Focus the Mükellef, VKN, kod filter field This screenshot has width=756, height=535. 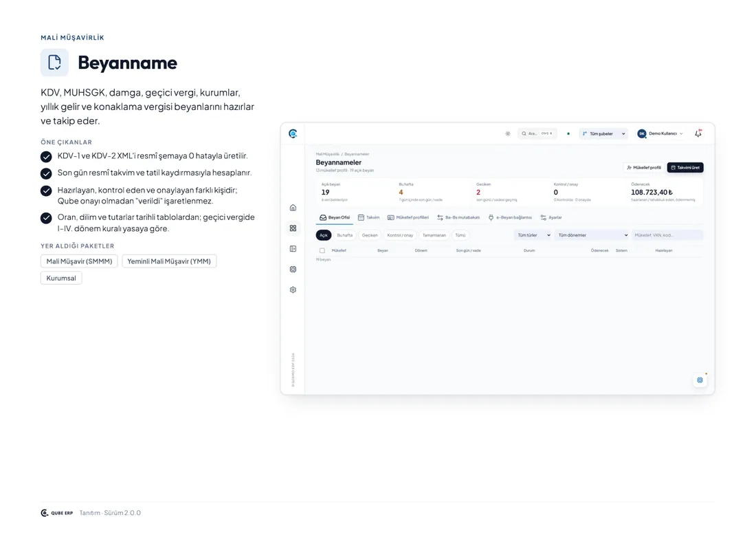[667, 235]
